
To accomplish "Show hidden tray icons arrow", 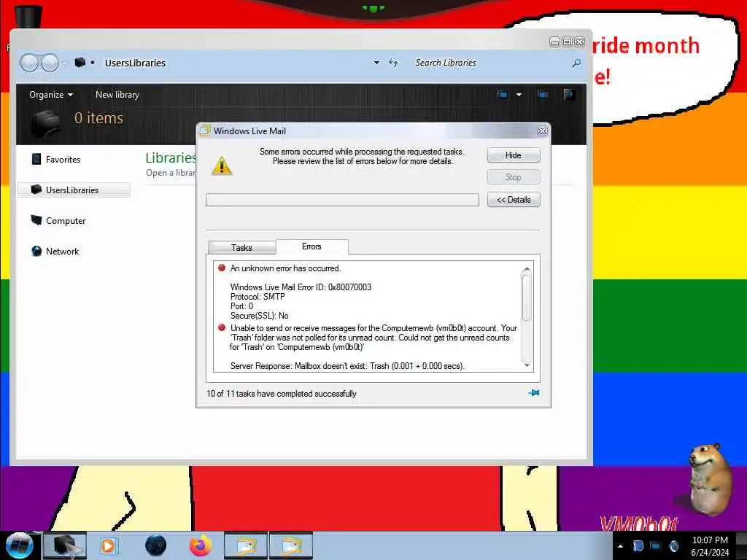I will coord(620,545).
